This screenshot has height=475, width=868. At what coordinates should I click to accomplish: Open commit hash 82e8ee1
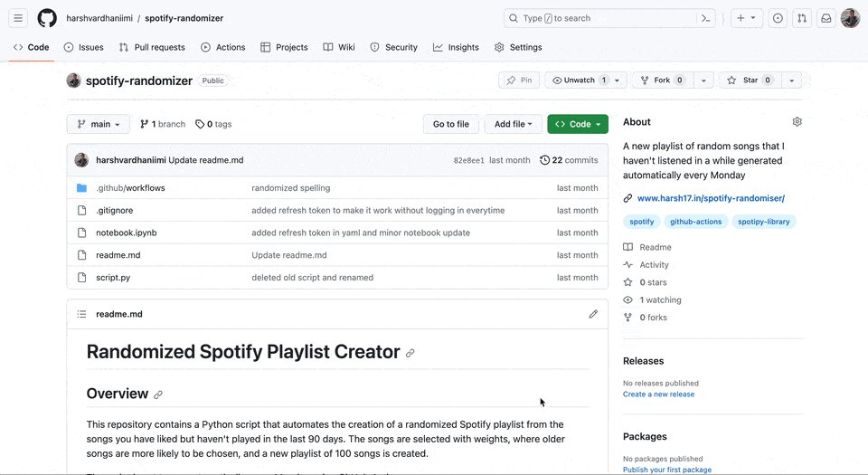pyautogui.click(x=469, y=160)
